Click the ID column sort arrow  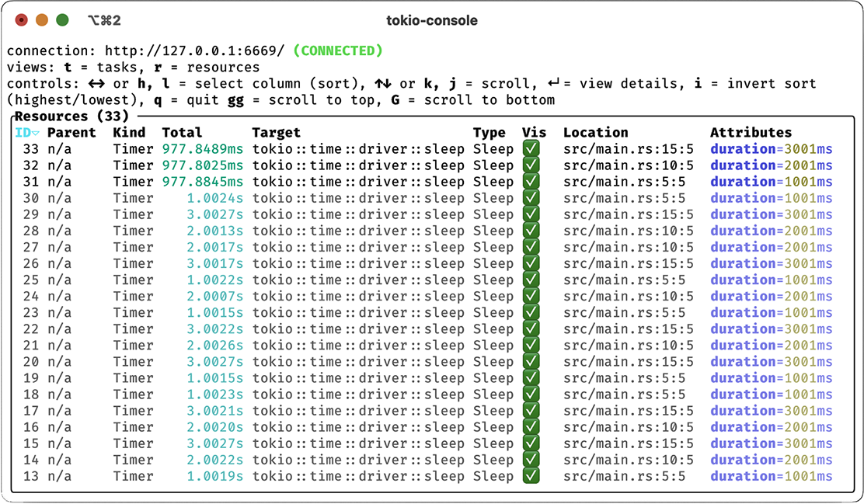tap(36, 133)
